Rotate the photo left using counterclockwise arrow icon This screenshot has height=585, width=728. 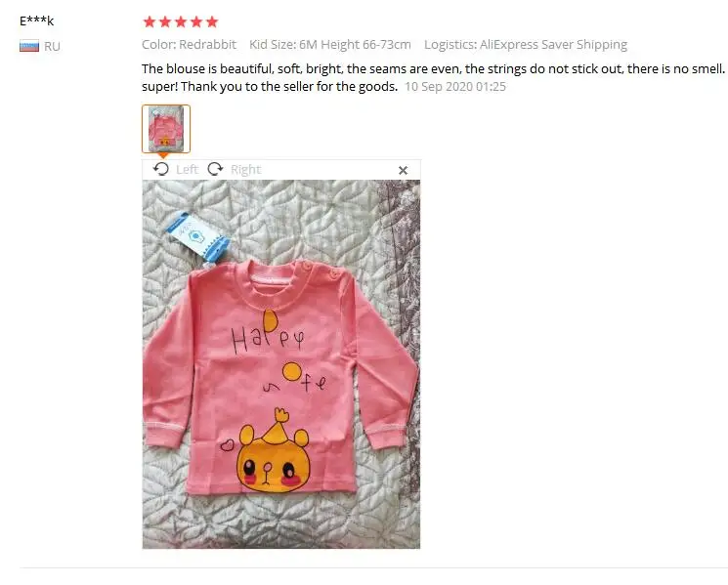[x=161, y=169]
